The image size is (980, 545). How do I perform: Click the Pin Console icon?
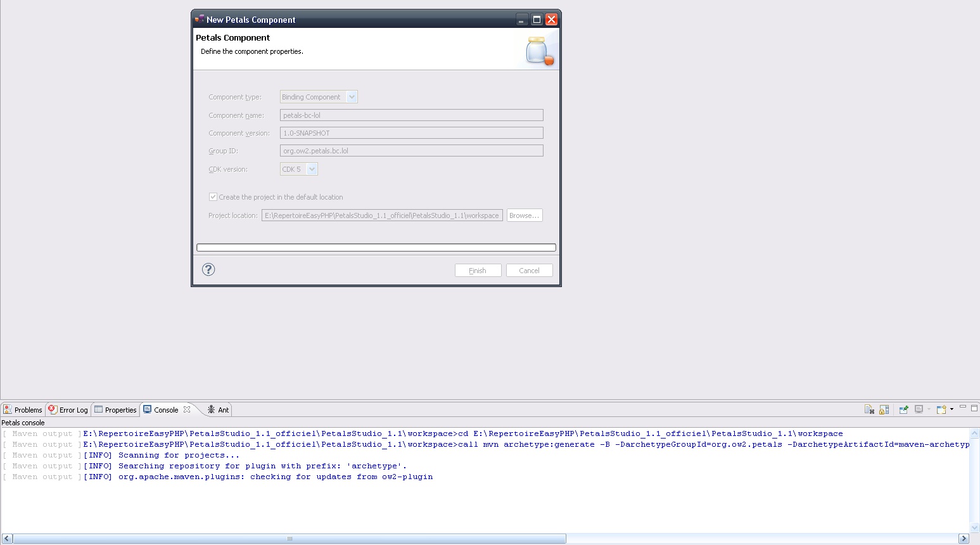click(903, 409)
